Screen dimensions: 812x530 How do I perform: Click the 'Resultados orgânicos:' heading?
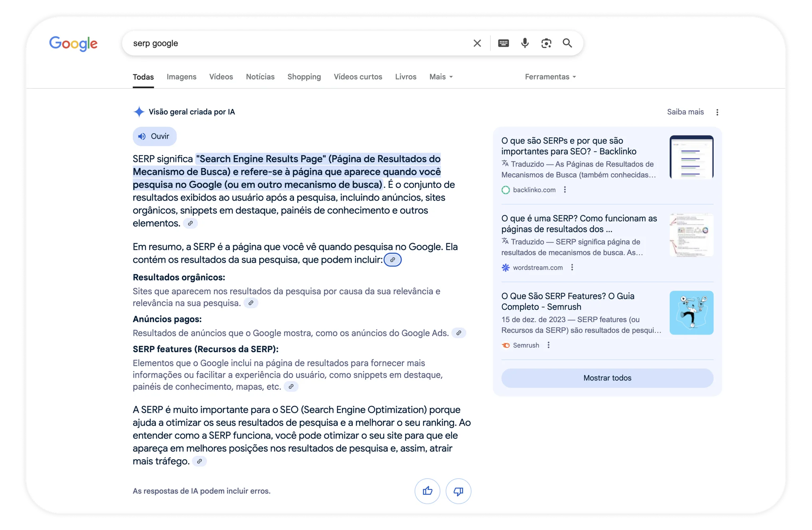pos(179,277)
